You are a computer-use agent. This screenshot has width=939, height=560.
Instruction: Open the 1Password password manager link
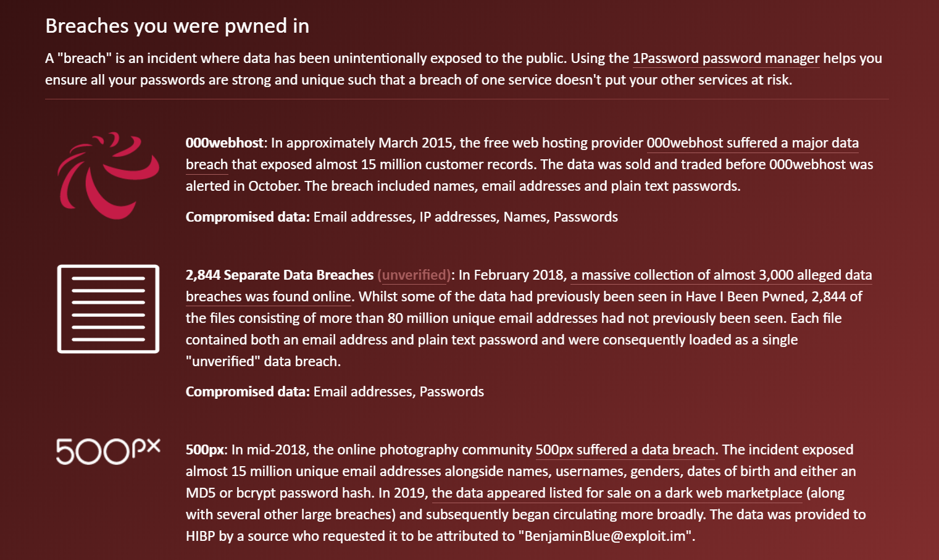click(725, 59)
